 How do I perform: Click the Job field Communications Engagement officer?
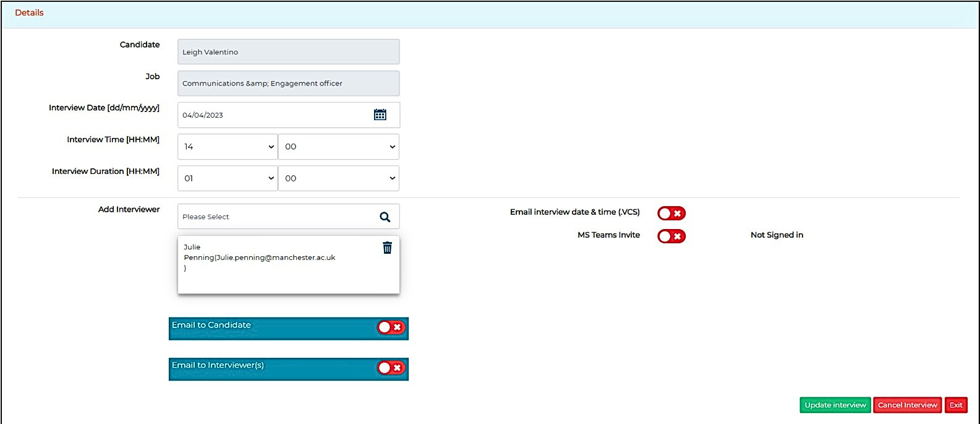(x=289, y=84)
